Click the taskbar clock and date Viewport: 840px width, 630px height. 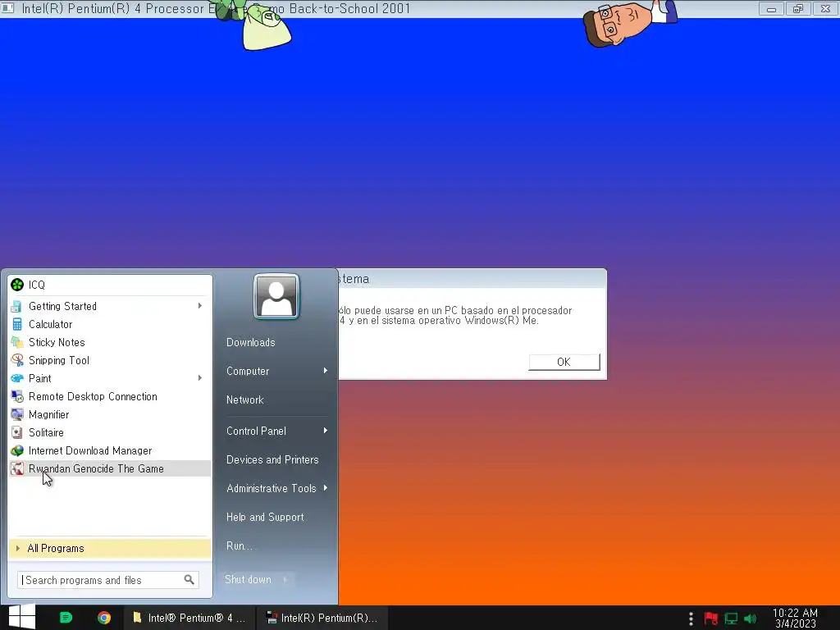795,619
